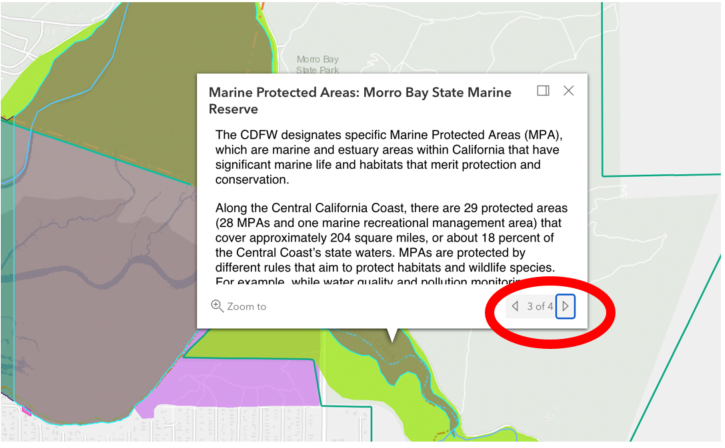Close the Marine Protected Areas popup

(x=569, y=91)
